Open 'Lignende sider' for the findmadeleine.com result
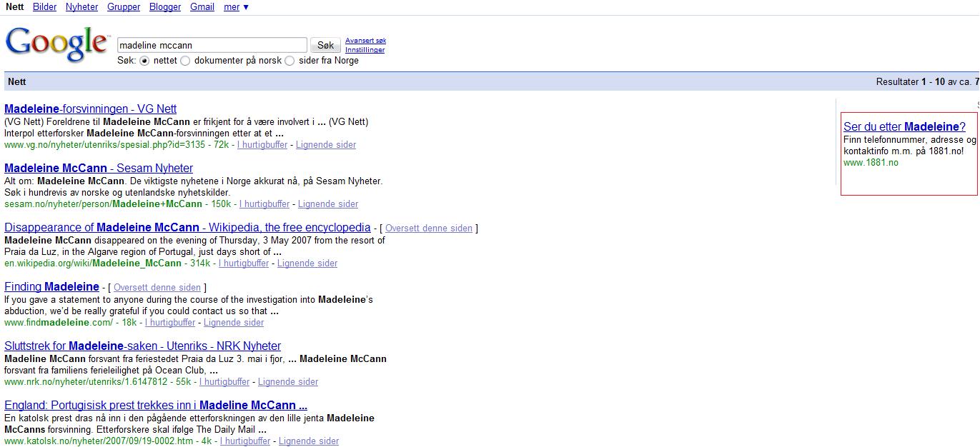The image size is (980, 447). 234,323
